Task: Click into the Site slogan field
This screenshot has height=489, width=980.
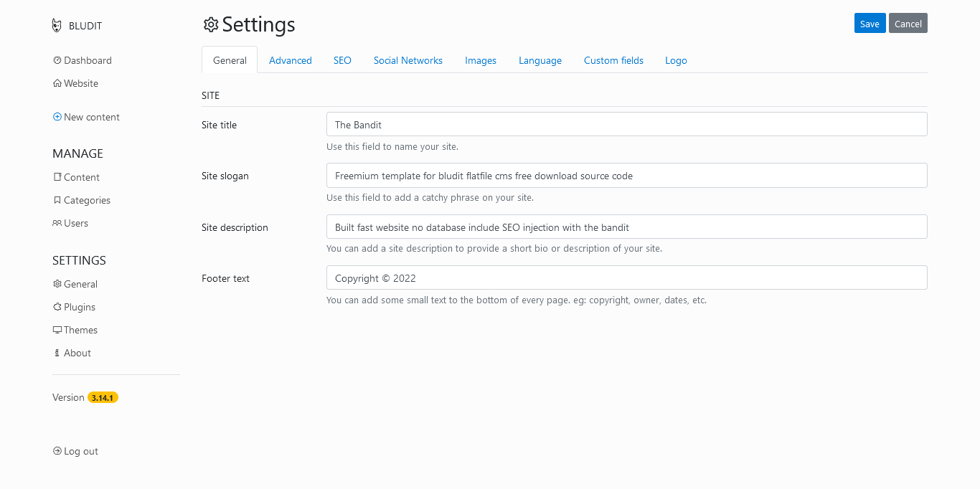Action: click(626, 176)
